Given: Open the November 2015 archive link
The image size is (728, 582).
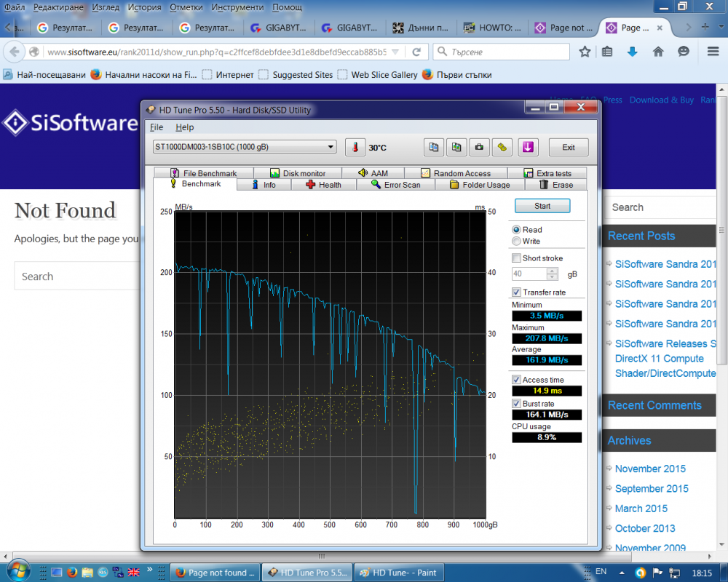Looking at the screenshot, I should (x=650, y=469).
